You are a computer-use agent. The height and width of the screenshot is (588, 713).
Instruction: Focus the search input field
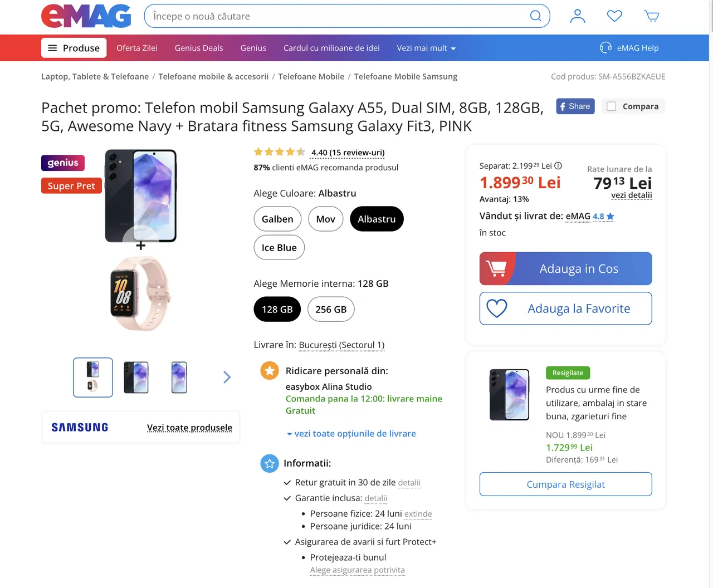point(334,16)
